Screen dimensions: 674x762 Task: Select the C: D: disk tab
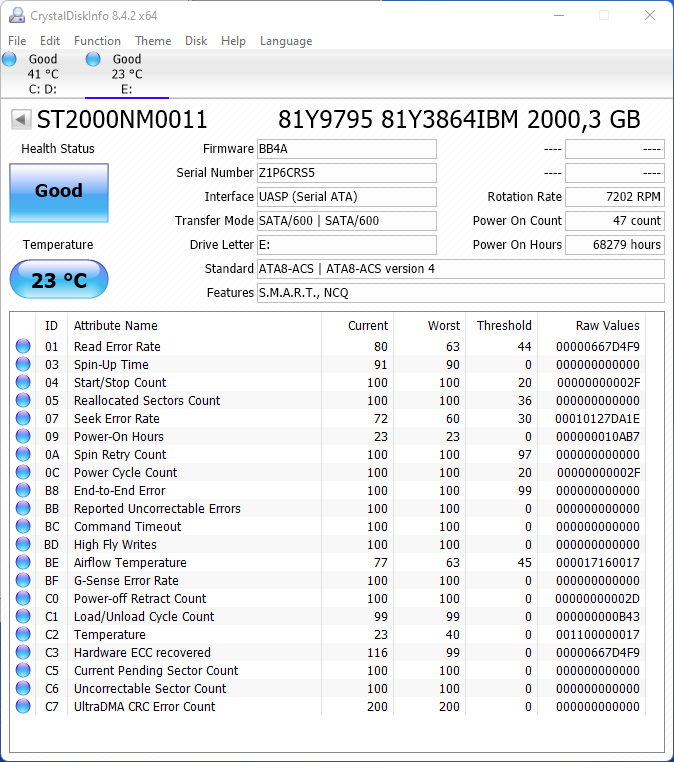(42, 74)
